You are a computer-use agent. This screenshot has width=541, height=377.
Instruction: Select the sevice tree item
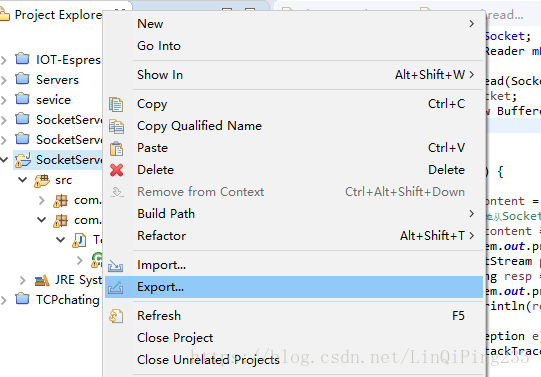(x=53, y=100)
